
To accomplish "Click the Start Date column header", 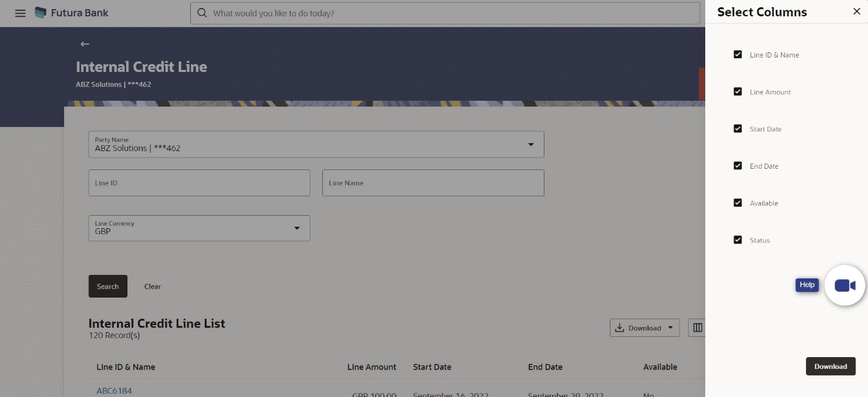I will click(432, 367).
